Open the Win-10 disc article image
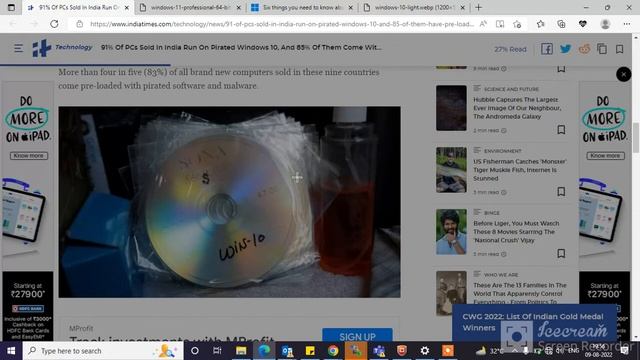This screenshot has height=360, width=640. coord(229,202)
